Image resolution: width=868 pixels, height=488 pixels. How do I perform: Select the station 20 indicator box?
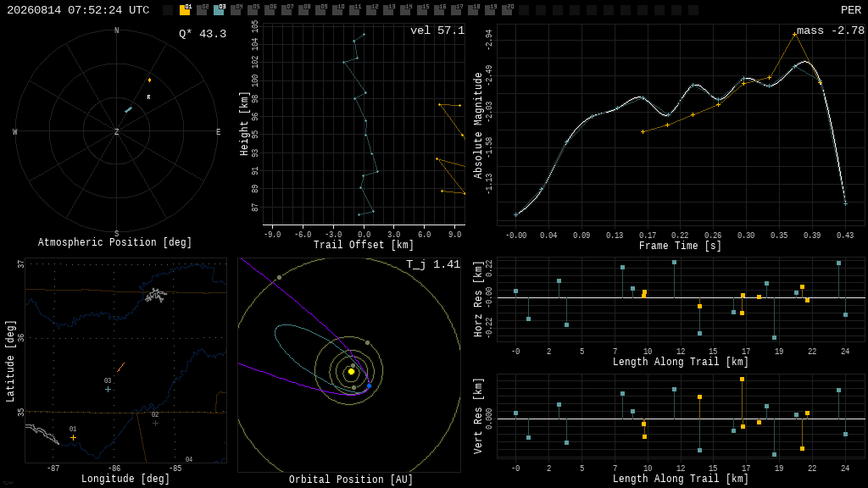click(507, 9)
